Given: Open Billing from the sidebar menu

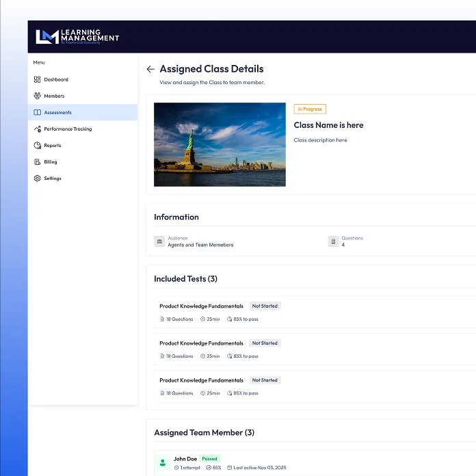Looking at the screenshot, I should point(83,162).
